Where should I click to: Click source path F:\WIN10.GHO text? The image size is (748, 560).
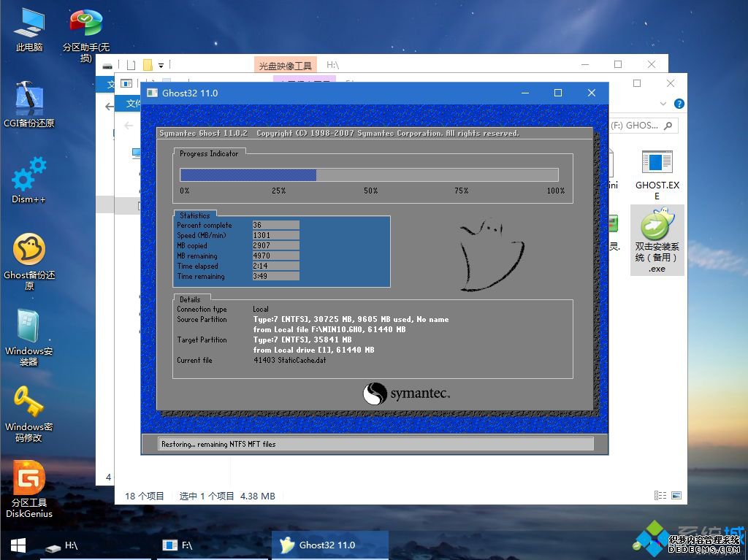329,329
